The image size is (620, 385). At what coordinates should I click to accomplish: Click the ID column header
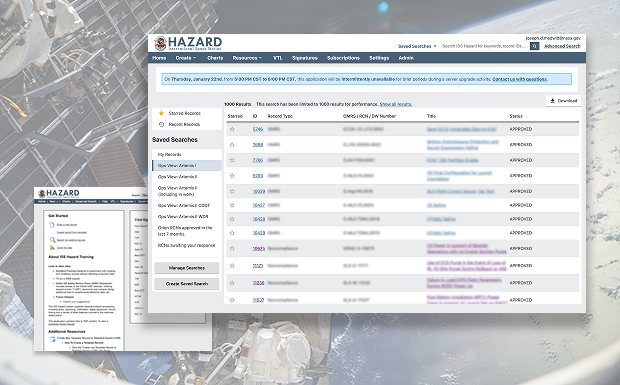pos(255,116)
